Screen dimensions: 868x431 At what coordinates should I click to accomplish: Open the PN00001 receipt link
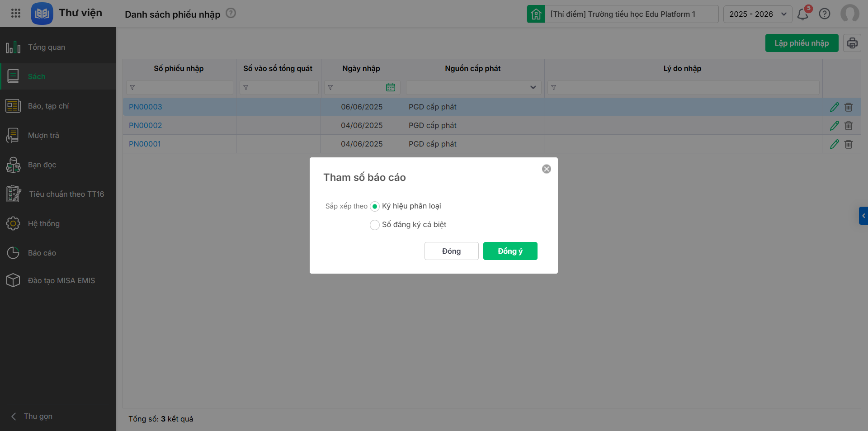point(145,144)
